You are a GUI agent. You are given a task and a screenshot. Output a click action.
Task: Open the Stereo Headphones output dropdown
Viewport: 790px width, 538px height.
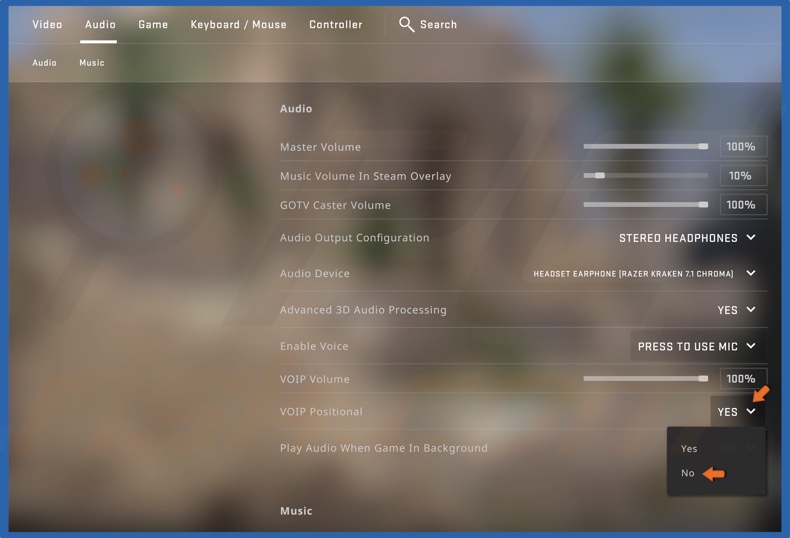[x=688, y=238]
